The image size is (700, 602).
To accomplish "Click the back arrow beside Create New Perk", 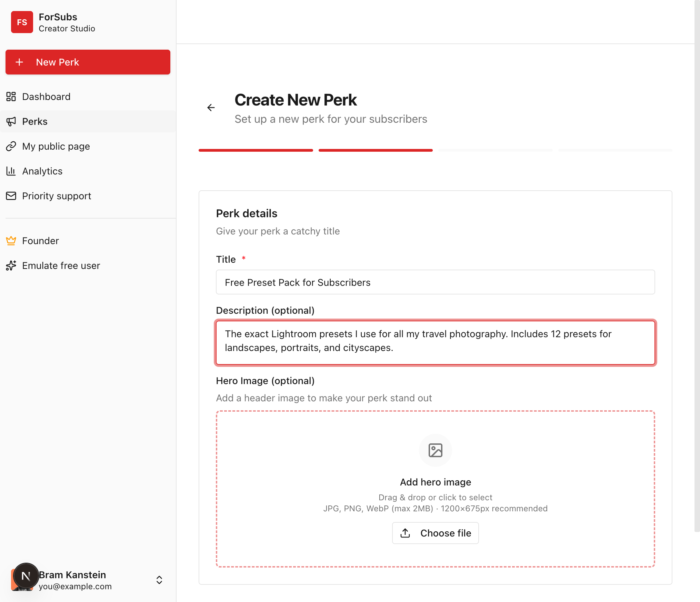I will [211, 108].
